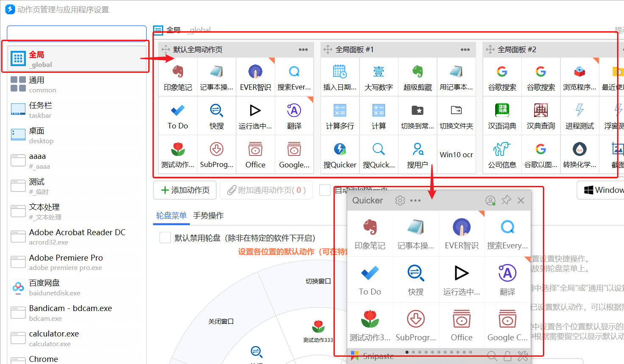
Task: Open To Do in 默认全局动作页 grid
Action: coord(178,116)
